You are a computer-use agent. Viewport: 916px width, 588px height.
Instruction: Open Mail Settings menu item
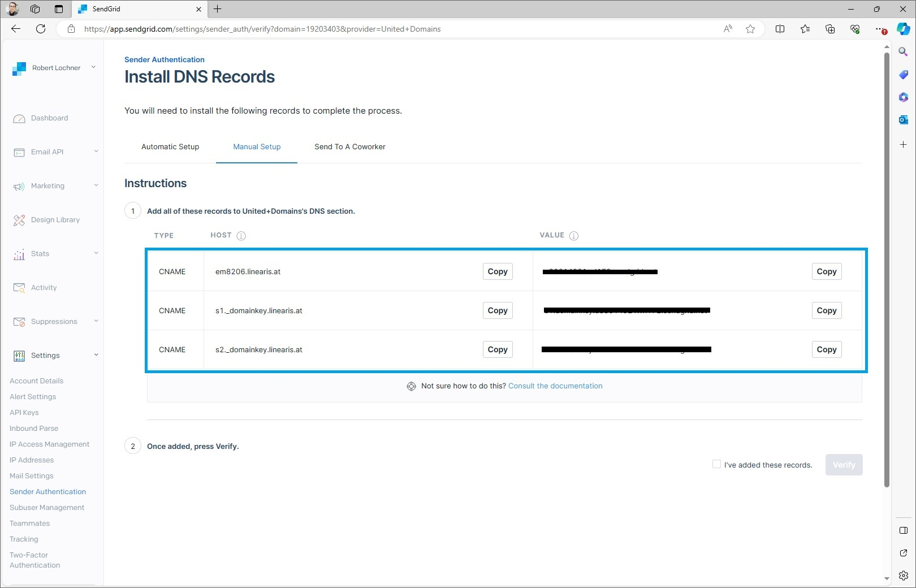point(32,476)
